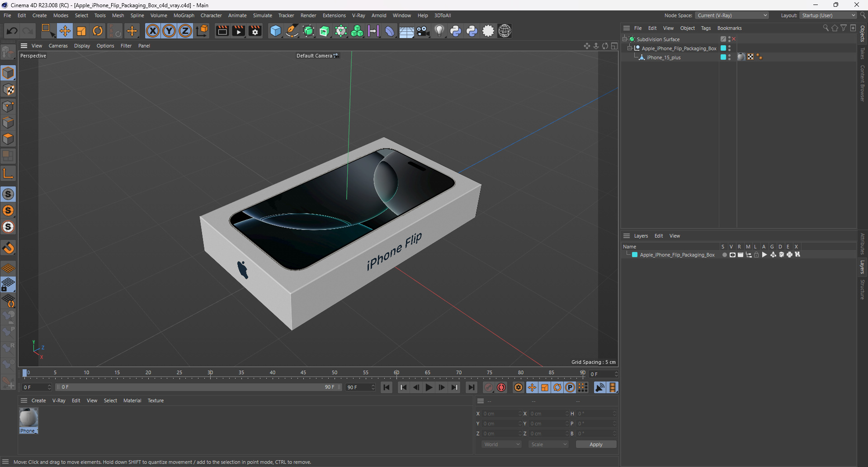868x467 pixels.
Task: Select the Move tool in top toolbar
Action: point(65,31)
